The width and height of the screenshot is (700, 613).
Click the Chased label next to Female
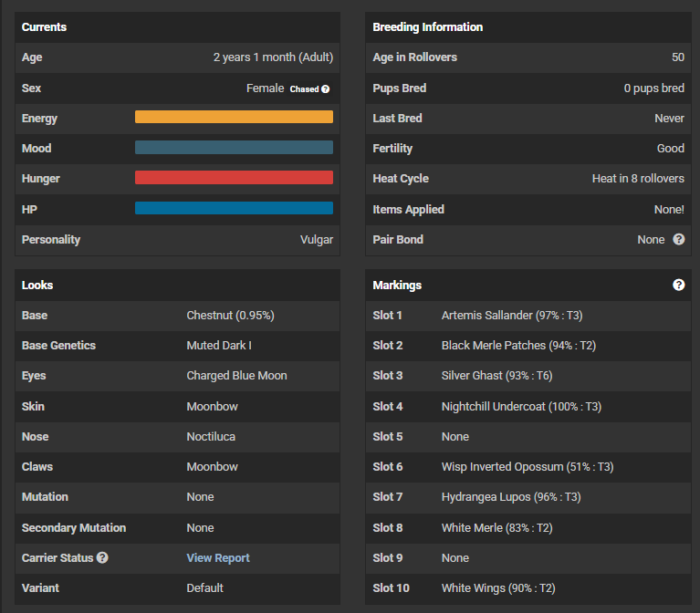(304, 89)
